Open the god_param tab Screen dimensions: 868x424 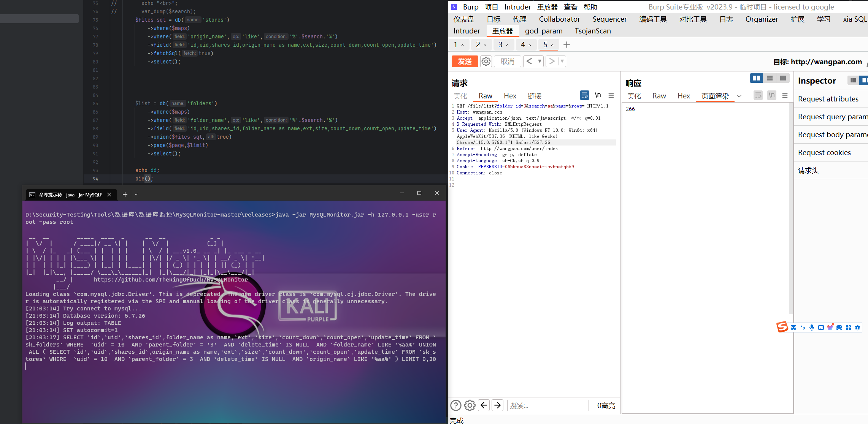tap(543, 31)
